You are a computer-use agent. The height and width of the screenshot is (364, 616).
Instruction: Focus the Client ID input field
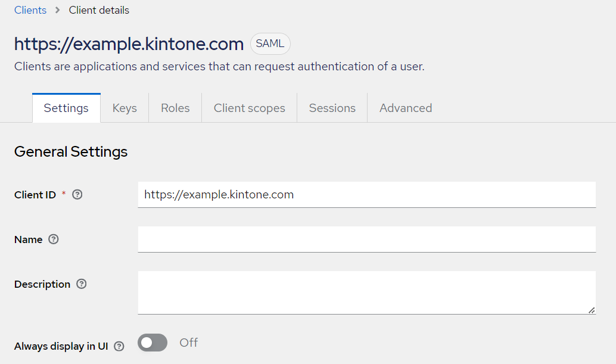[x=366, y=195]
